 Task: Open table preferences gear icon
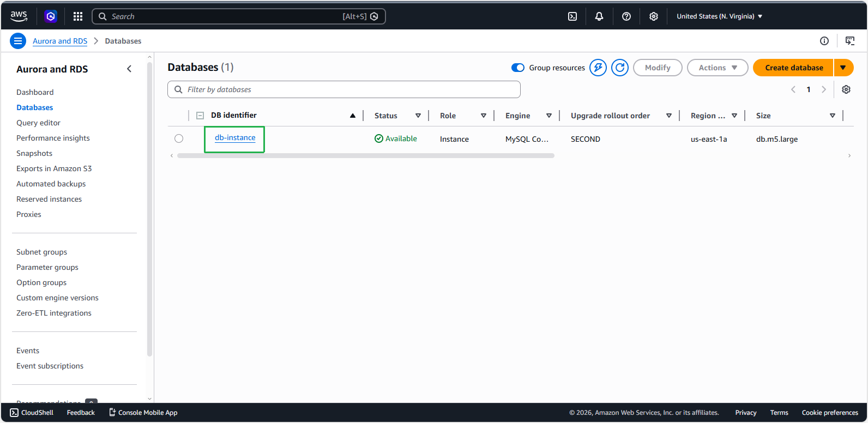846,89
